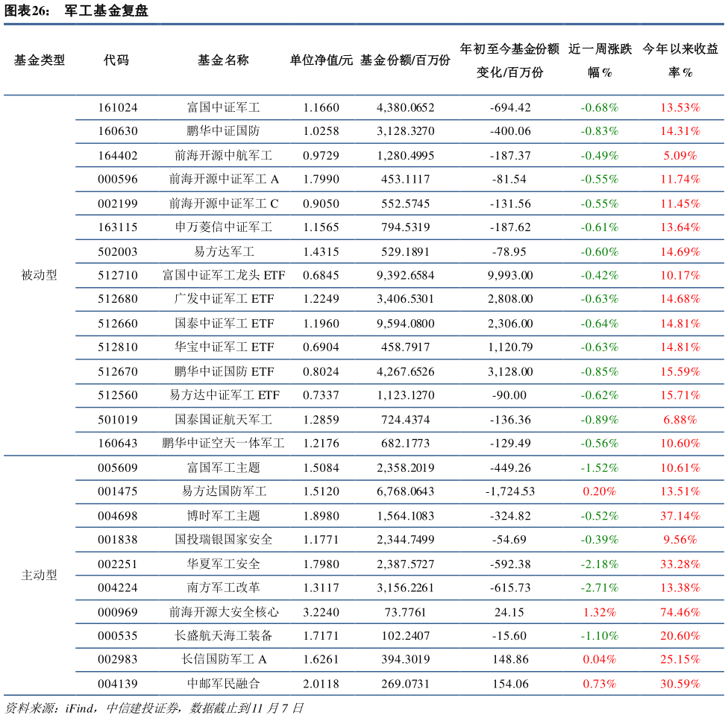Image resolution: width=728 pixels, height=718 pixels.
Task: Select the -2.71% cell
Action: tap(599, 588)
